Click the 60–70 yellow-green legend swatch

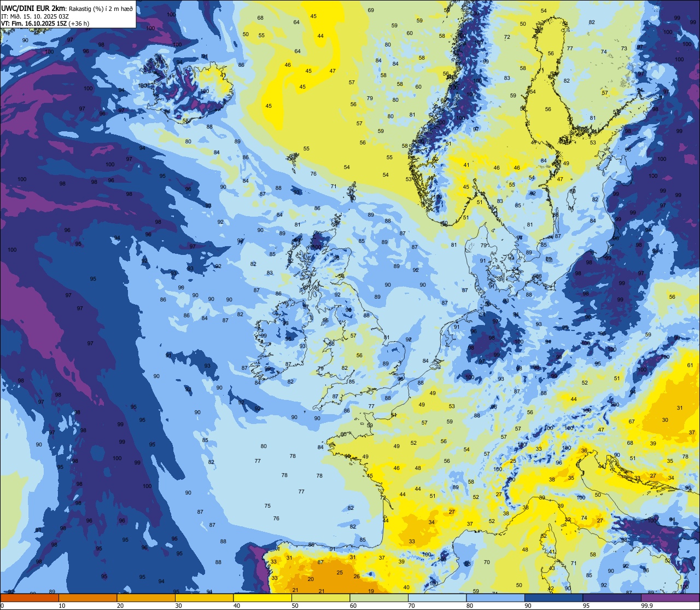click(x=379, y=597)
